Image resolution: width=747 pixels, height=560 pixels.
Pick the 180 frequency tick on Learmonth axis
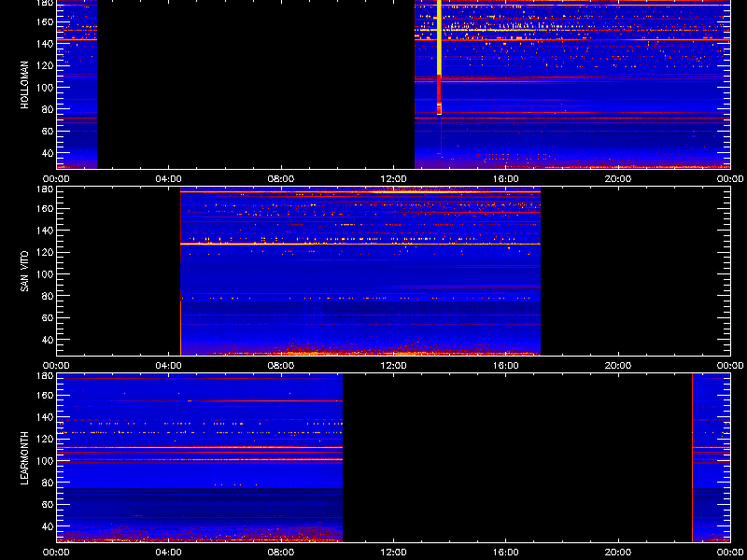tap(45, 375)
